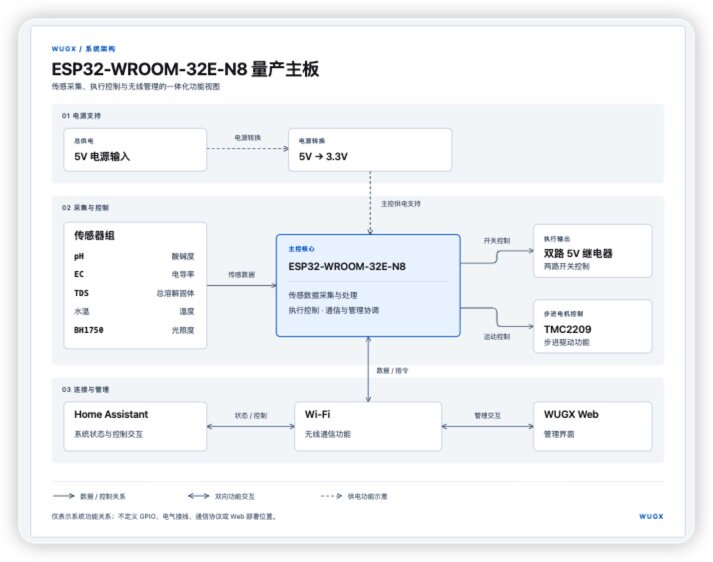Select the "WUGX Web" box

[592, 427]
